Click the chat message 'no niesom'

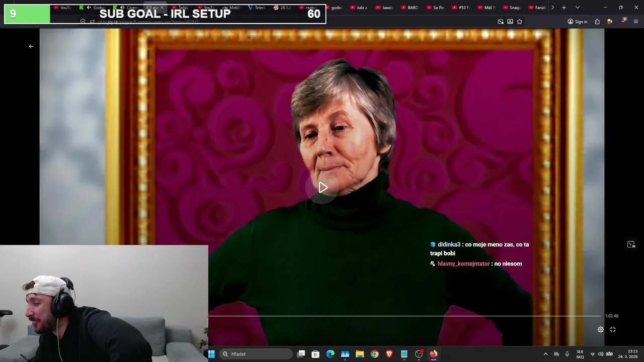(x=508, y=264)
